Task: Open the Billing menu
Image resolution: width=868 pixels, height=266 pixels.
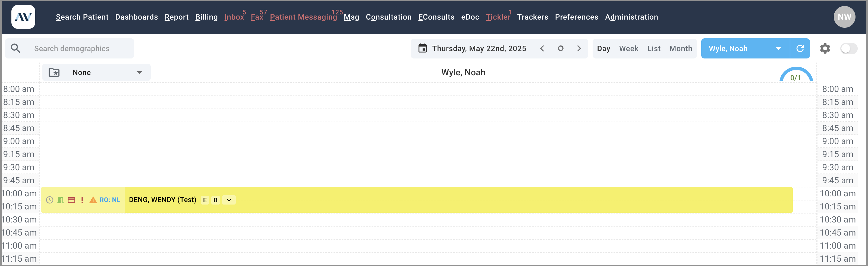Action: coord(207,17)
